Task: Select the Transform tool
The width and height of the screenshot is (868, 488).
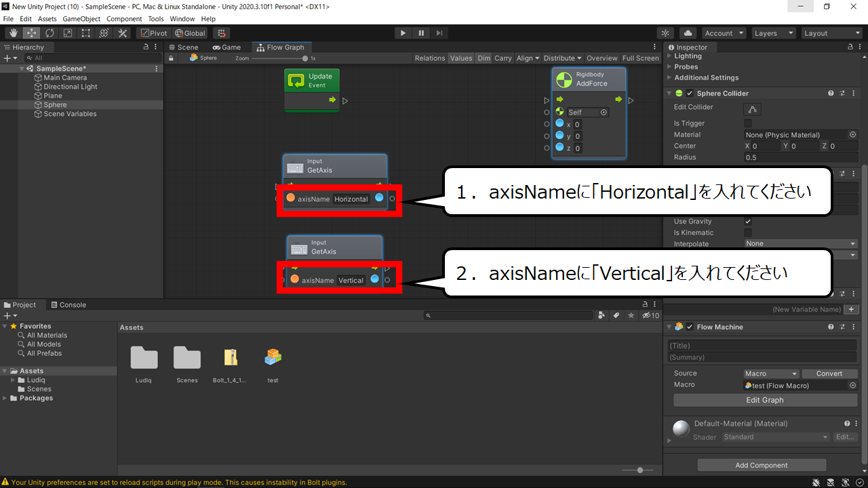Action: click(104, 33)
